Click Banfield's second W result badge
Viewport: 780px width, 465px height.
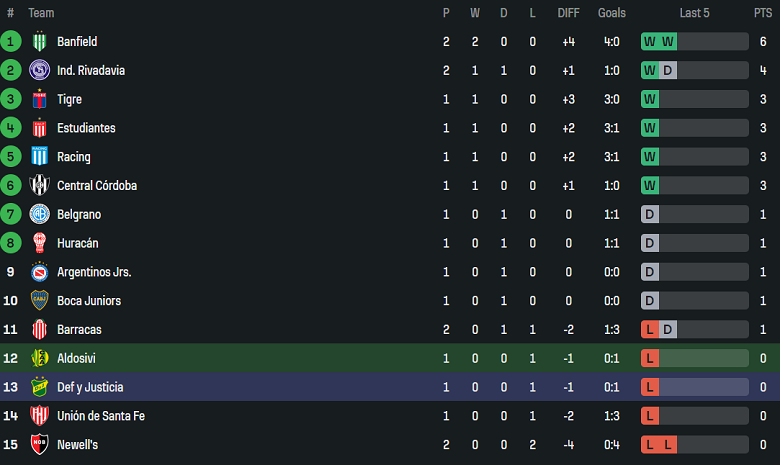[x=668, y=42]
